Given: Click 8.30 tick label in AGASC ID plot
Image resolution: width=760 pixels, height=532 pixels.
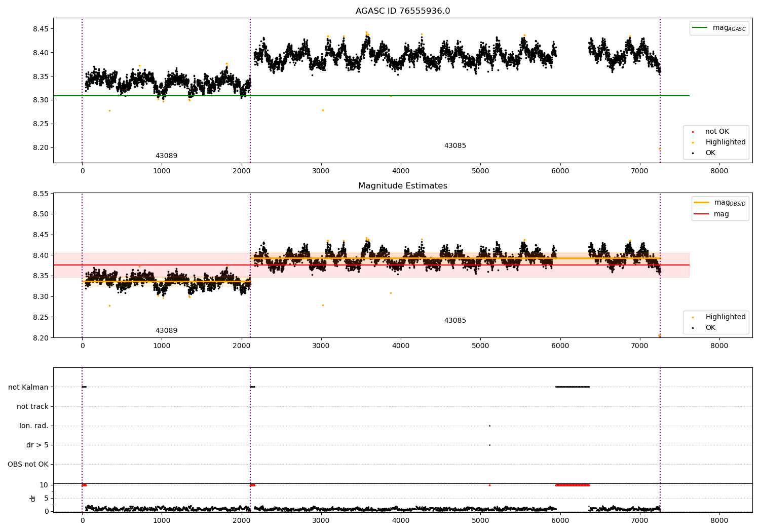Looking at the screenshot, I should 41,100.
